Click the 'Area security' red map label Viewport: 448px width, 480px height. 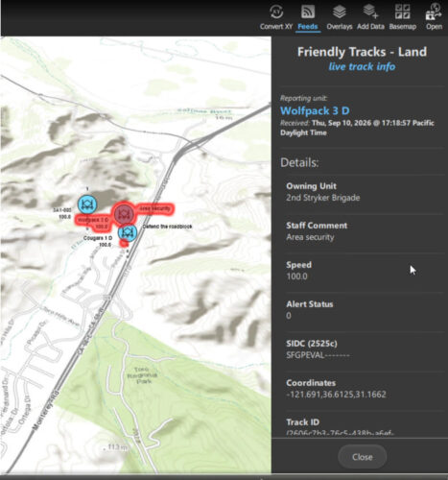pos(155,208)
